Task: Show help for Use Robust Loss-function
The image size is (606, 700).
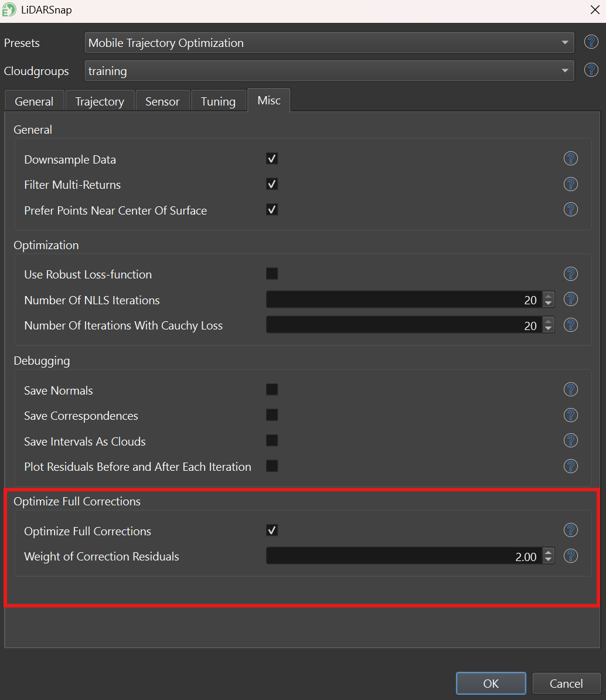Action: coord(570,274)
